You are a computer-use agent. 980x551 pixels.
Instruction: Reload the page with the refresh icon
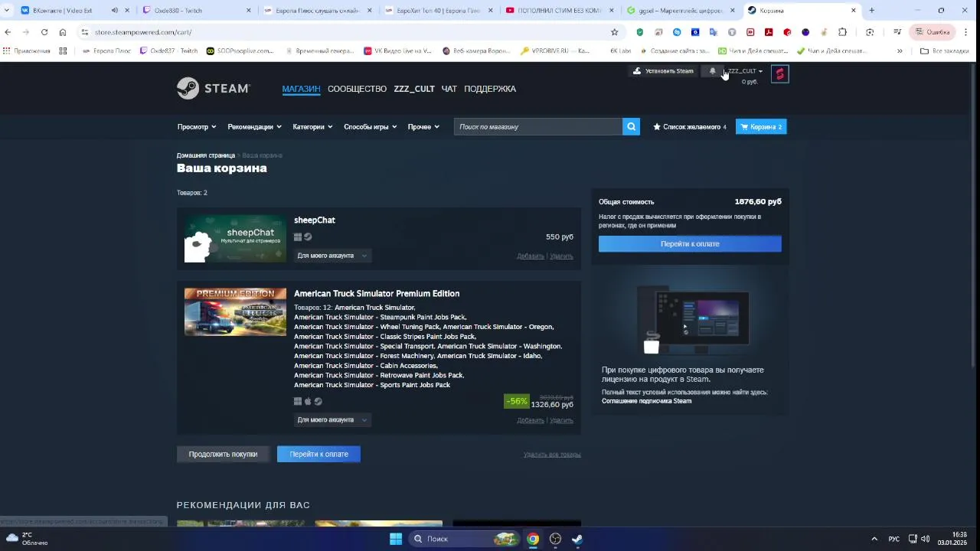pos(44,32)
